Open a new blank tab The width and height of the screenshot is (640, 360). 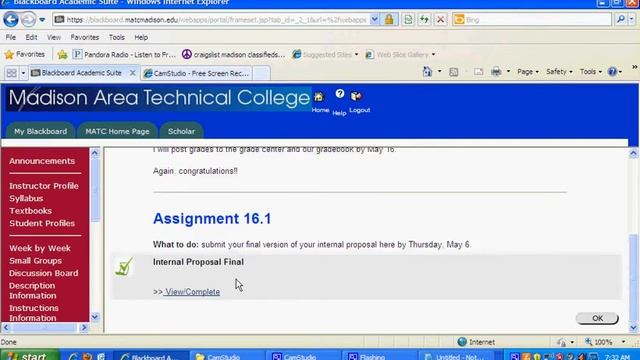261,73
